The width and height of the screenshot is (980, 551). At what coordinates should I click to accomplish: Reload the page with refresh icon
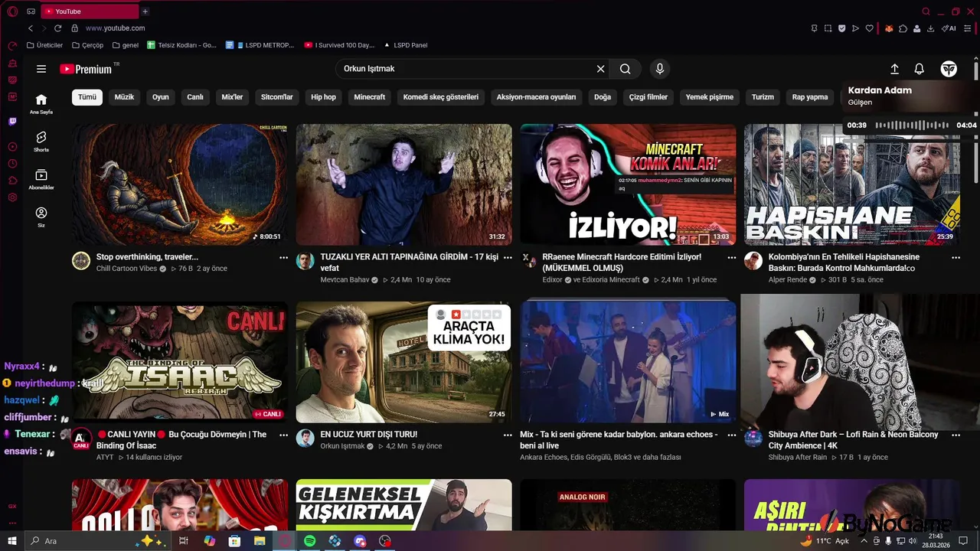[57, 28]
